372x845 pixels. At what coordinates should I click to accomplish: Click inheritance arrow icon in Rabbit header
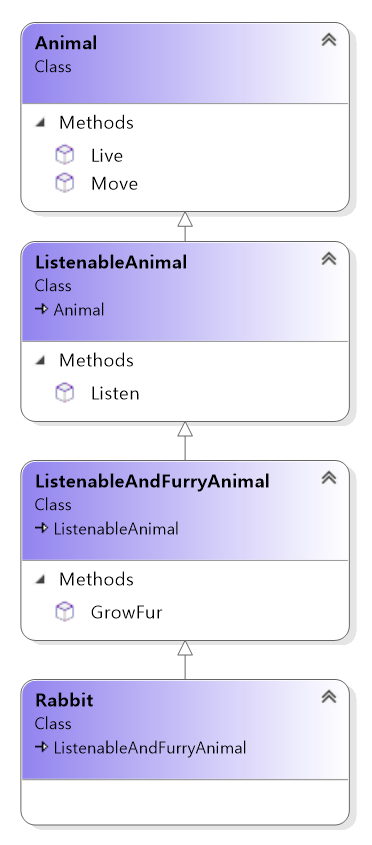pyautogui.click(x=42, y=747)
